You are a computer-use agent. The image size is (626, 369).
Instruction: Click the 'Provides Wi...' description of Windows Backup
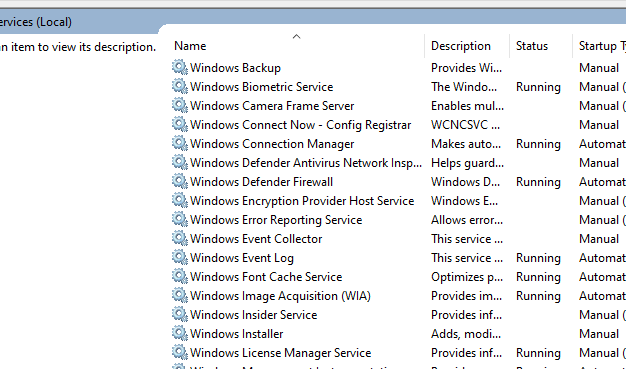(x=466, y=68)
